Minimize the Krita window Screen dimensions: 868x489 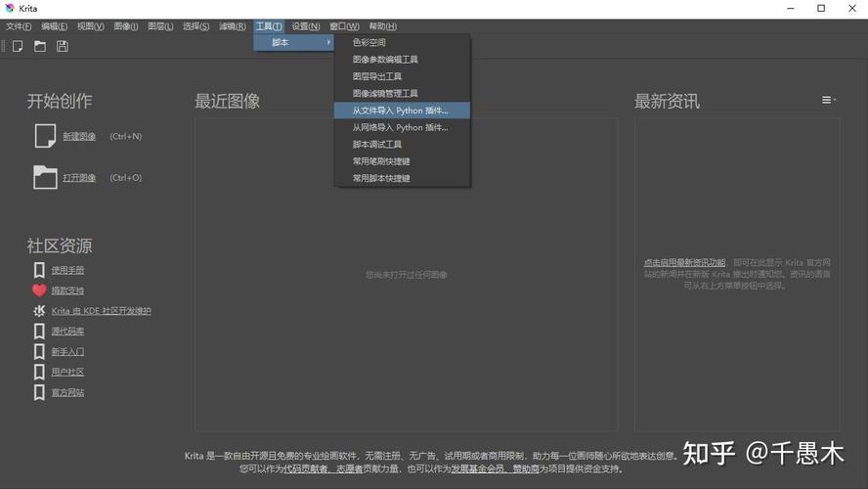coord(791,8)
